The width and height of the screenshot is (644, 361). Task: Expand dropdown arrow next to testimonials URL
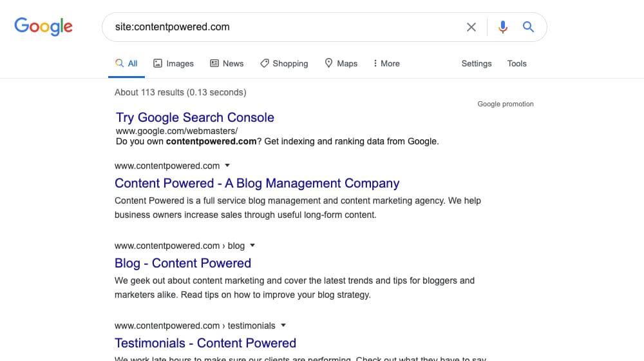(x=283, y=326)
